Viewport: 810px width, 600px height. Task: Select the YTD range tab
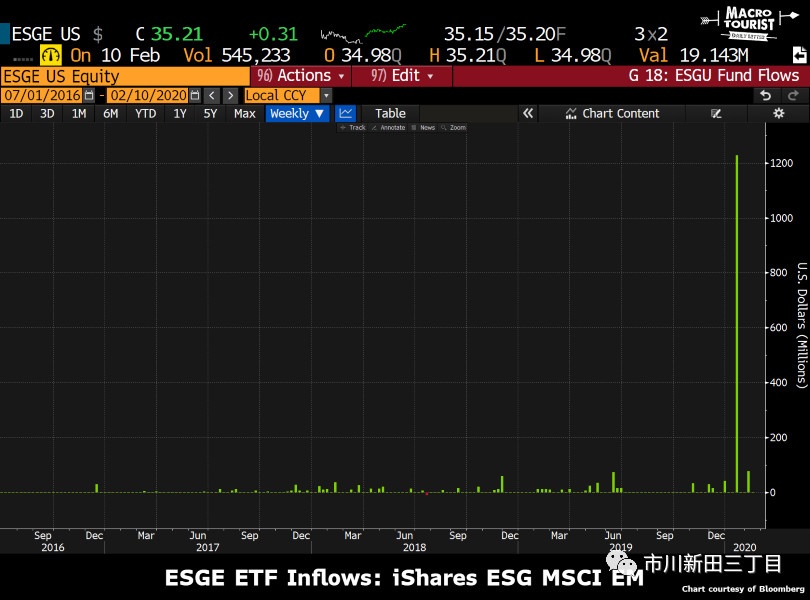click(145, 113)
